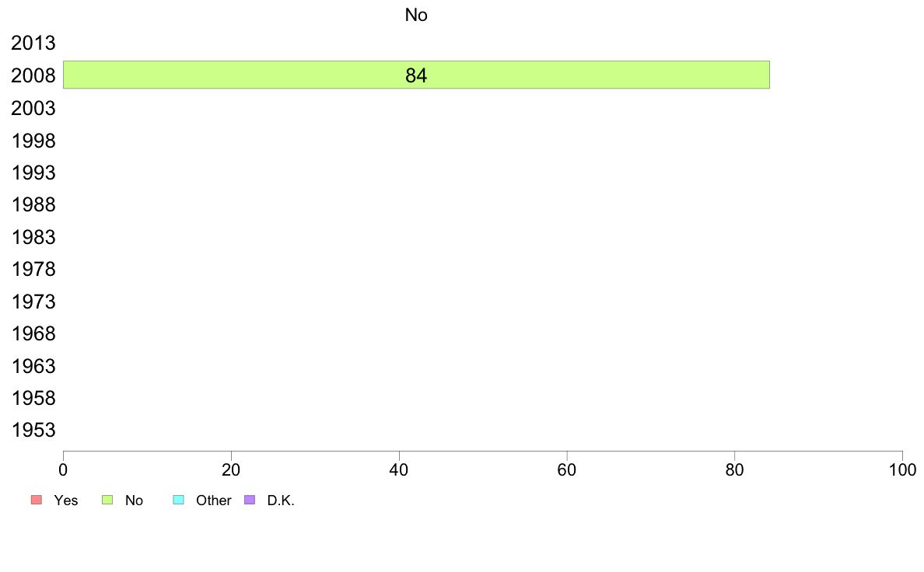Select the 1998 year label
The width and height of the screenshot is (924, 572).
click(x=33, y=140)
